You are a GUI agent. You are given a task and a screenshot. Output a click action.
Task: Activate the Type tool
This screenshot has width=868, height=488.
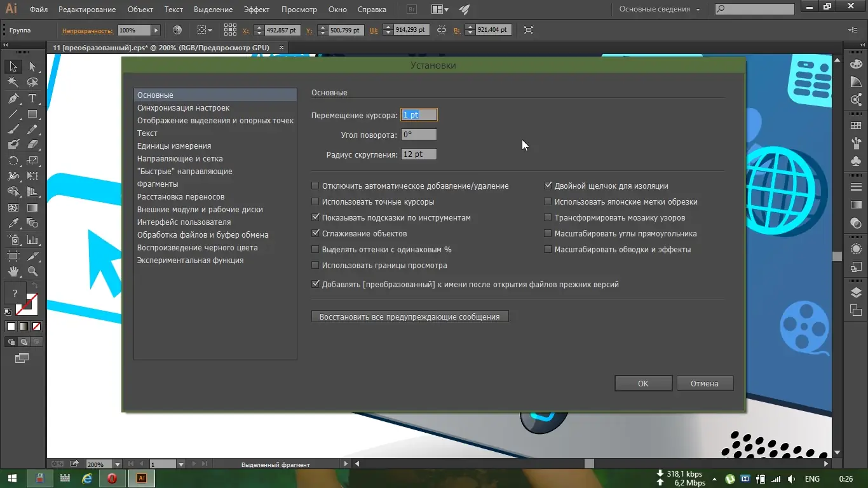click(32, 98)
